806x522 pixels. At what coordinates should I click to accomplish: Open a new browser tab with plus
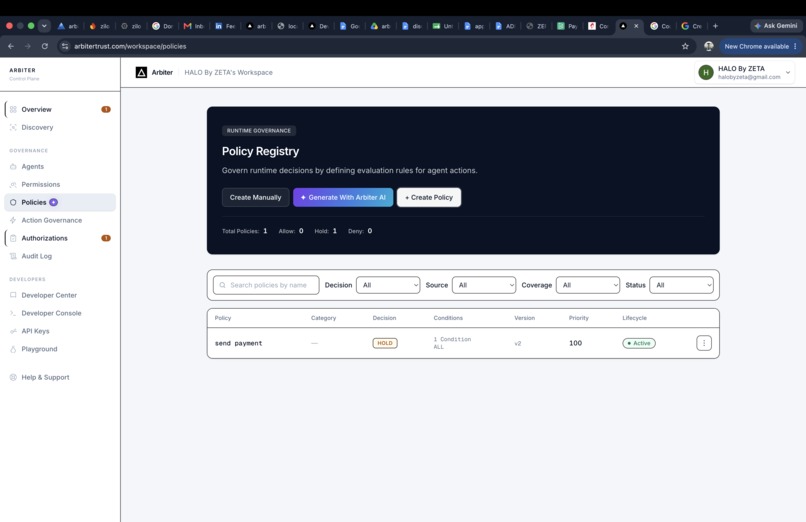(x=715, y=26)
